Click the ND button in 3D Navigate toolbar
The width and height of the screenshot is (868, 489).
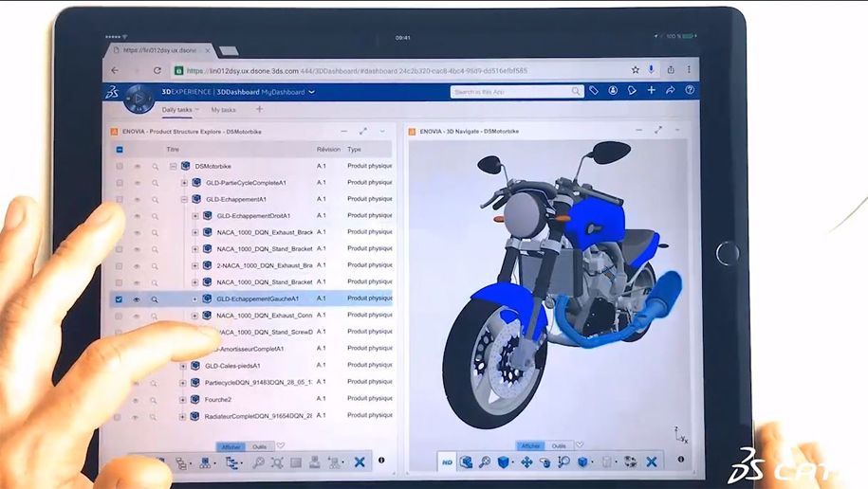click(x=447, y=462)
